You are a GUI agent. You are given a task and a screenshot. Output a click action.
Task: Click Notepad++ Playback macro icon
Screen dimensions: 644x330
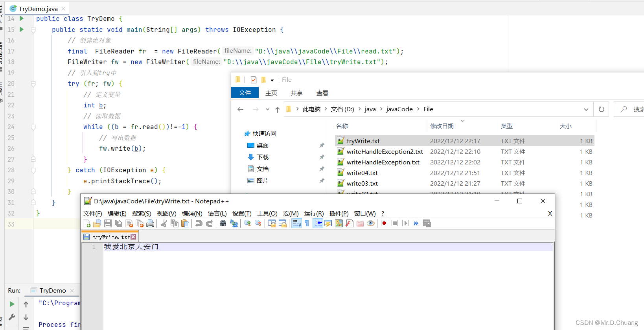coord(405,223)
